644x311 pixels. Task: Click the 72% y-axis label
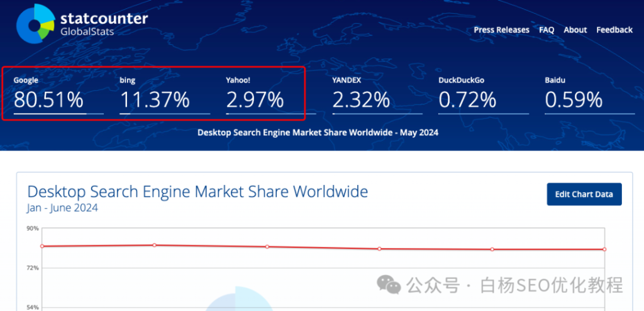(33, 268)
